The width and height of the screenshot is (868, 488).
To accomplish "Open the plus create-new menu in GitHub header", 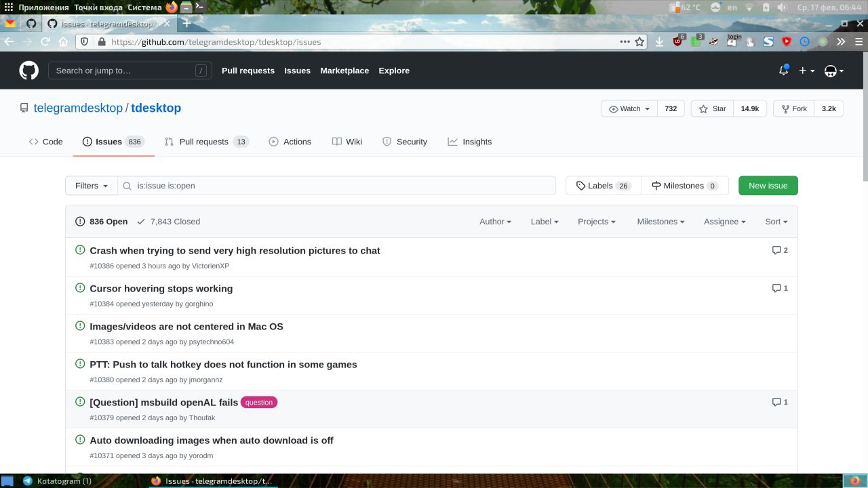I will (x=806, y=70).
